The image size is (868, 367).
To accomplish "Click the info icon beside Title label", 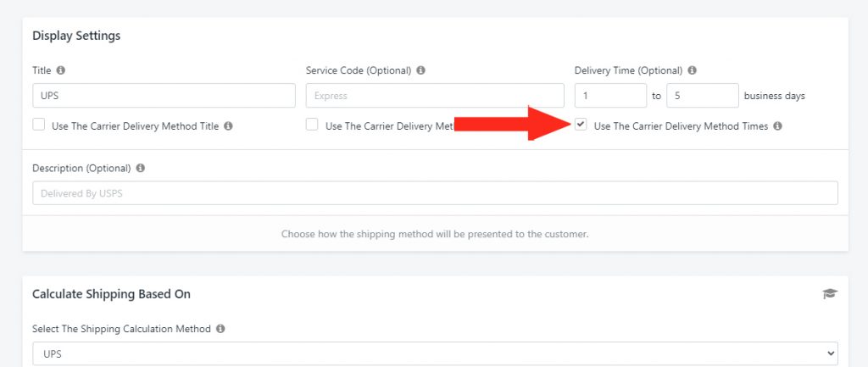I will (x=61, y=70).
